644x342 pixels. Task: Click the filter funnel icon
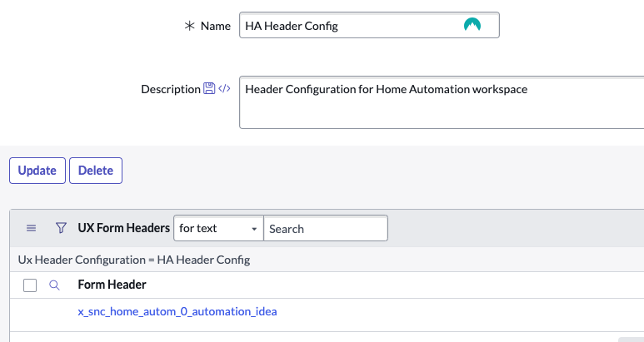click(x=61, y=228)
